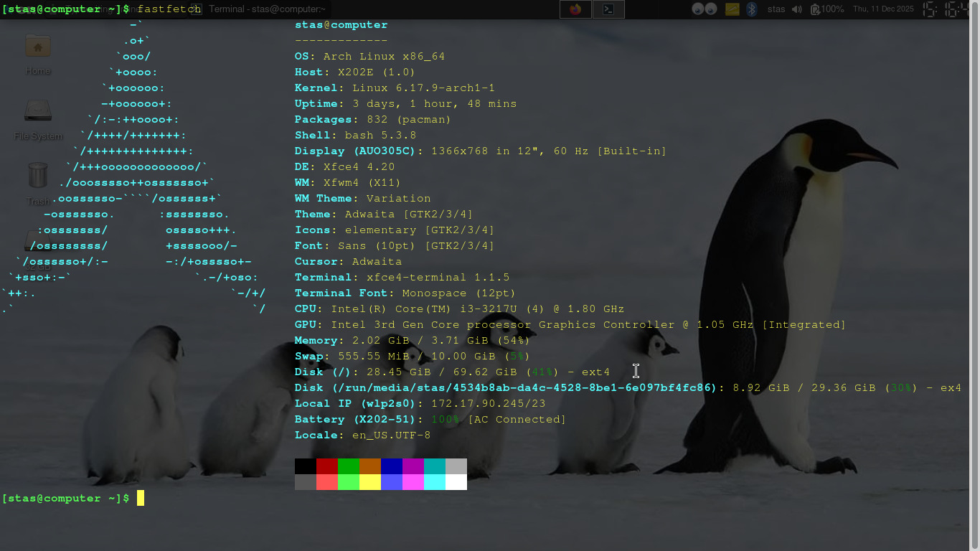Click the yellow graph monitor icon
The image size is (980, 551).
point(732,9)
